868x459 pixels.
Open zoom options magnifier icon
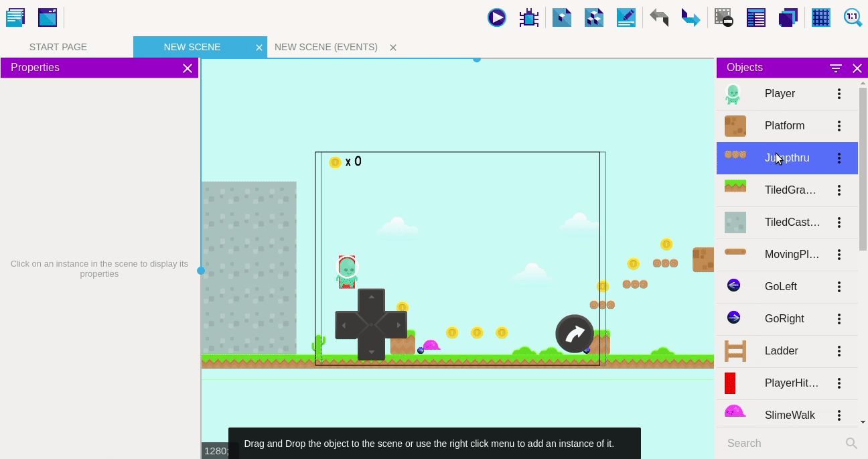(x=853, y=17)
